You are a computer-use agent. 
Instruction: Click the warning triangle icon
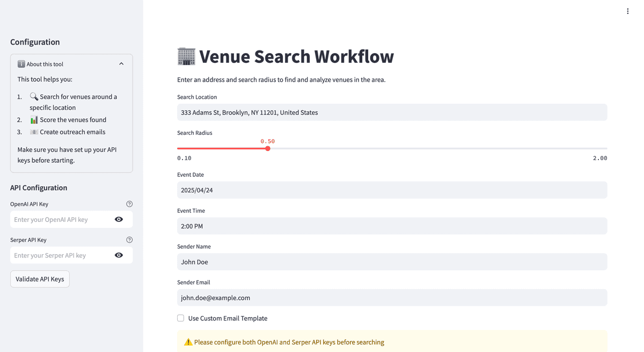pos(188,342)
